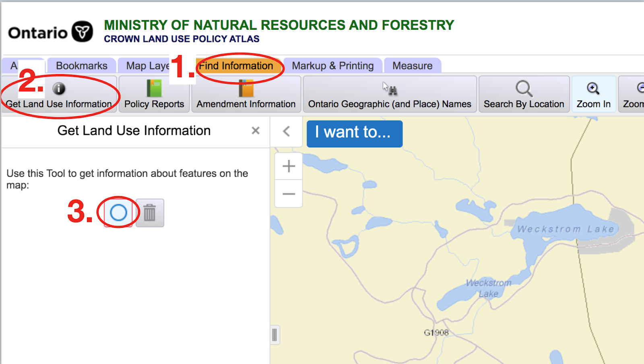Select the circle identify tool
Image resolution: width=644 pixels, height=364 pixels.
coord(118,213)
